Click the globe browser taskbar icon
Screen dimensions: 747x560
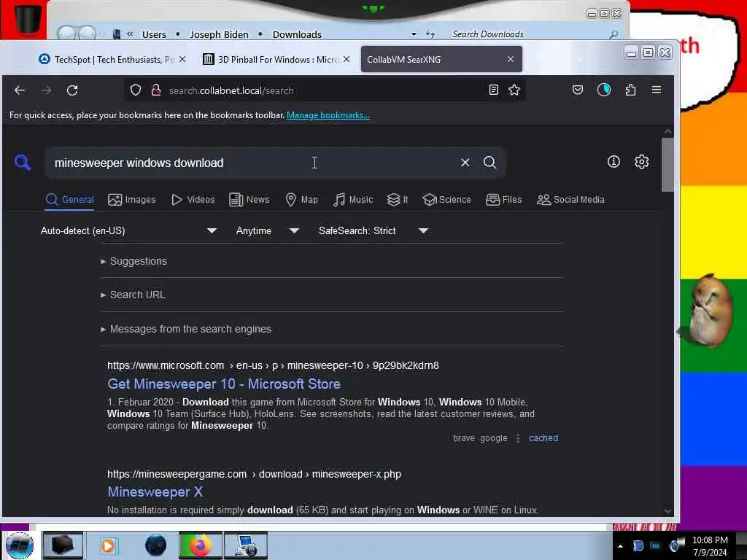click(x=156, y=545)
